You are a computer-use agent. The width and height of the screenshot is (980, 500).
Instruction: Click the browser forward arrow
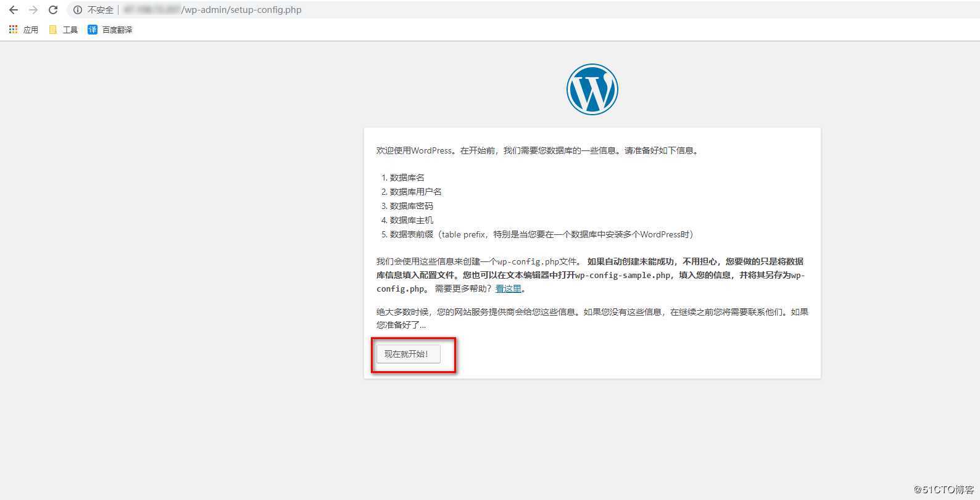33,10
